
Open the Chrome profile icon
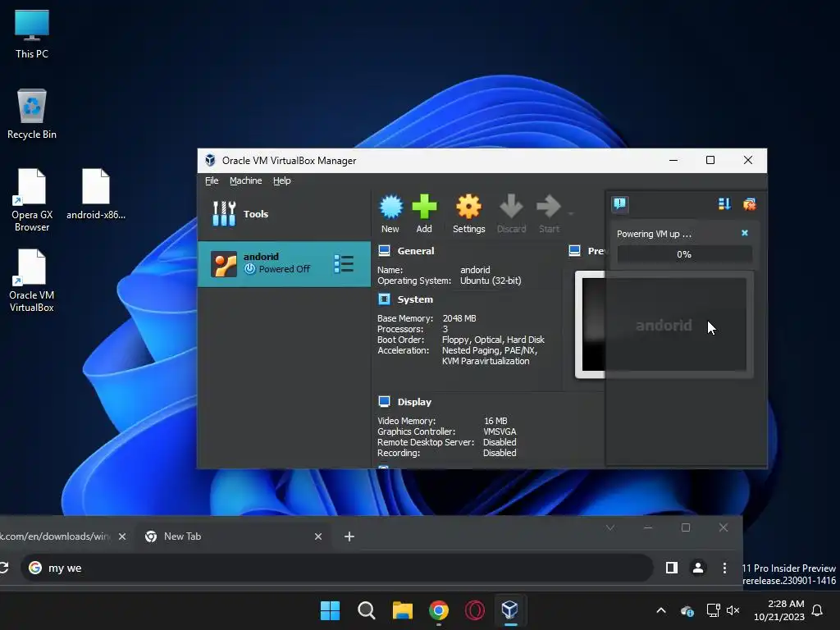click(x=698, y=568)
